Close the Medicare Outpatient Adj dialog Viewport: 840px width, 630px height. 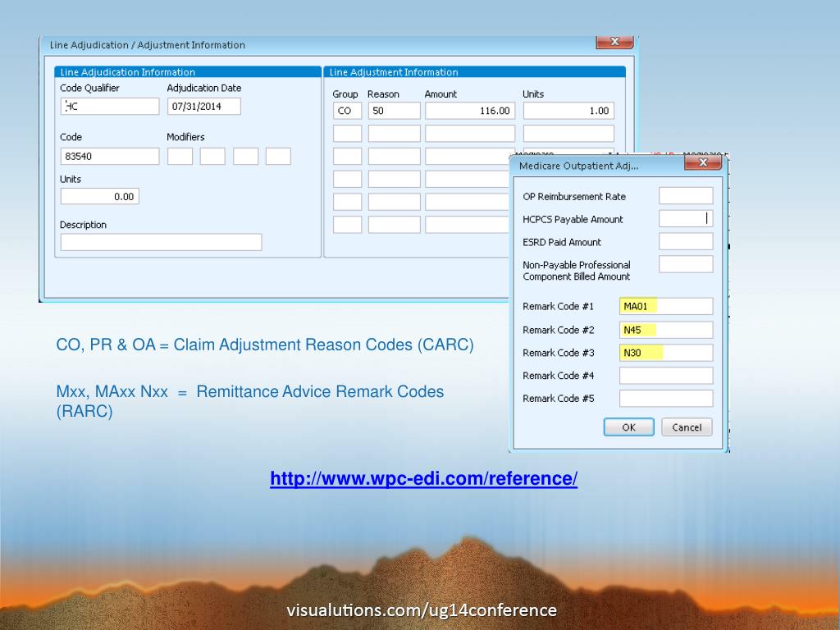pyautogui.click(x=702, y=163)
